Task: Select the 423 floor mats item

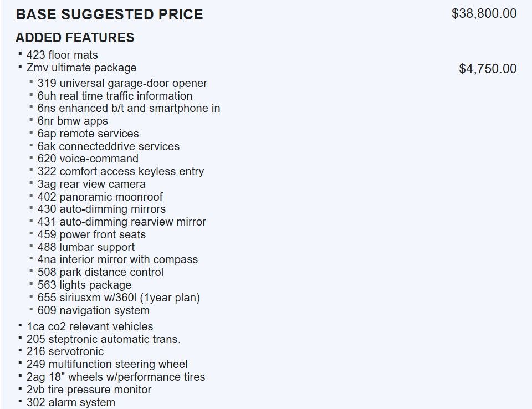Action: 62,55
